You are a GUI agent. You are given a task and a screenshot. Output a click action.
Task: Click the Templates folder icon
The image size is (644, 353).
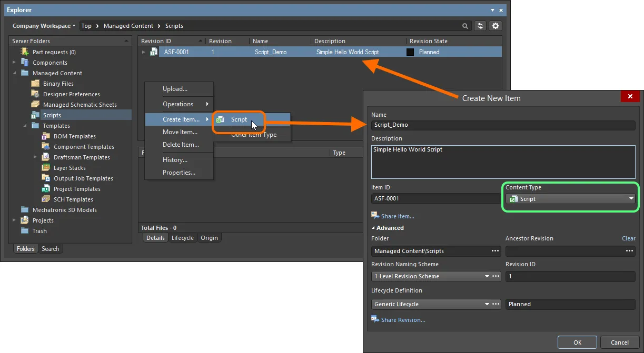(x=35, y=126)
